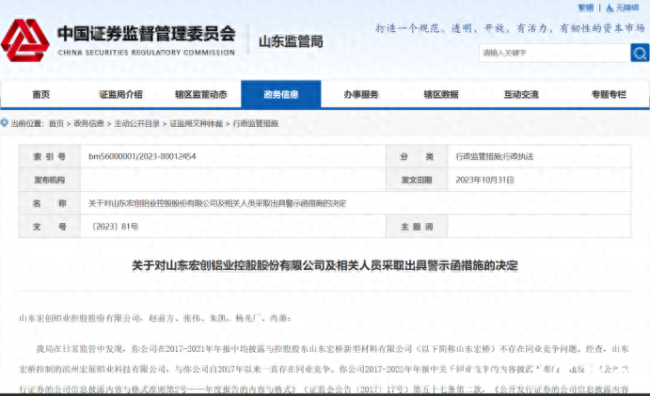Click the blue search magnifier icon

pyautogui.click(x=640, y=53)
